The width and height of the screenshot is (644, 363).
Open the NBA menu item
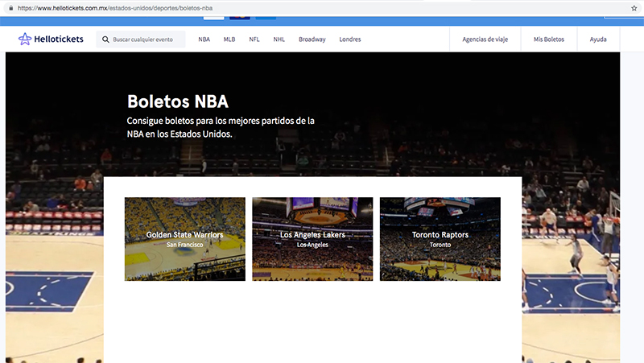pyautogui.click(x=204, y=39)
